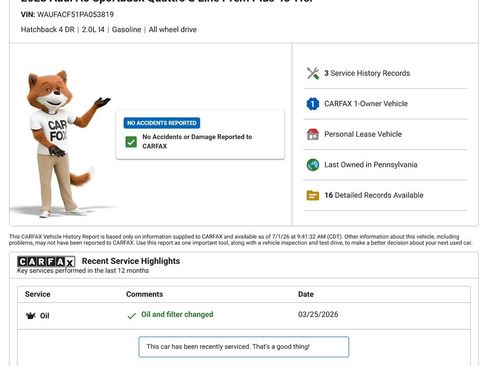Click the Comments column header
Image resolution: width=488 pixels, height=366 pixels.
coord(144,294)
